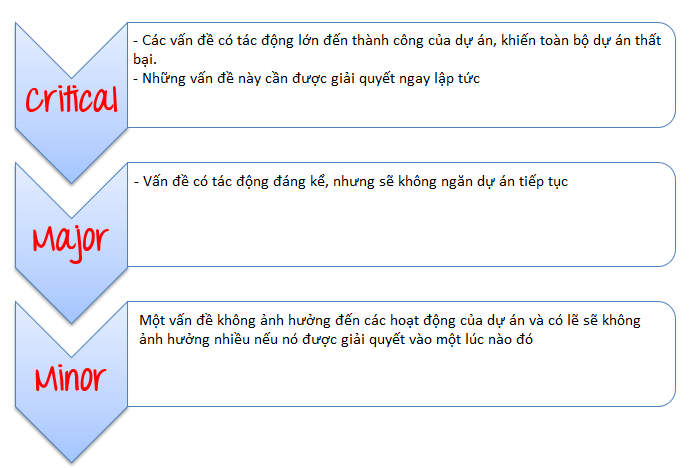Click the line starting 'Các vấn đề có tác động lớn'
Screen dimensions: 696x468
coord(397,41)
